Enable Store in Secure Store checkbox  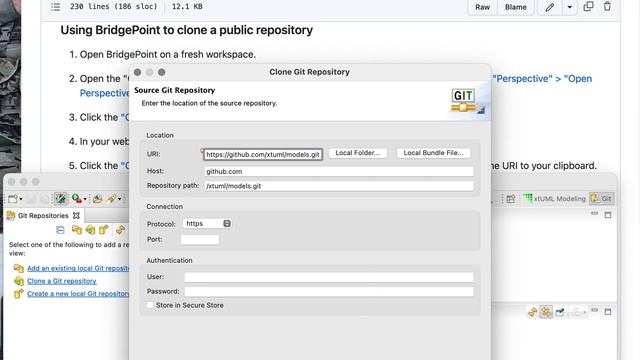tap(150, 305)
